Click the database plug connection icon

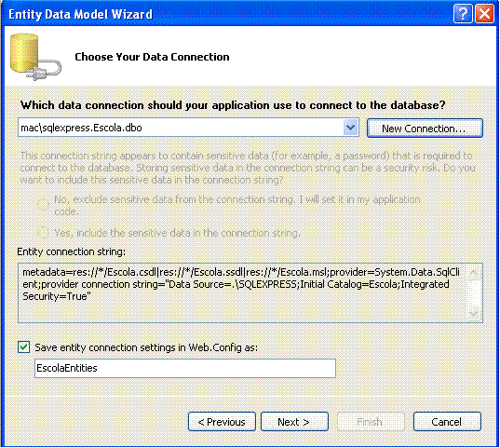35,57
